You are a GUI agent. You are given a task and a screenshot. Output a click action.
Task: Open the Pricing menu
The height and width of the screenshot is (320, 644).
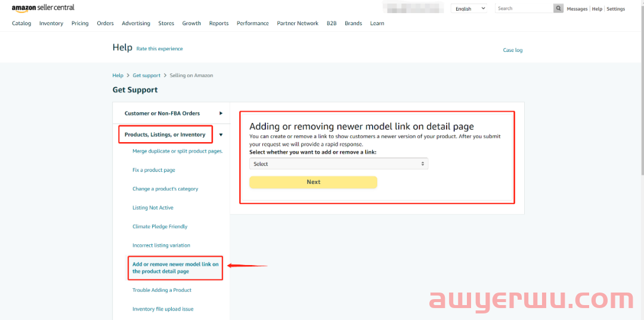[80, 23]
